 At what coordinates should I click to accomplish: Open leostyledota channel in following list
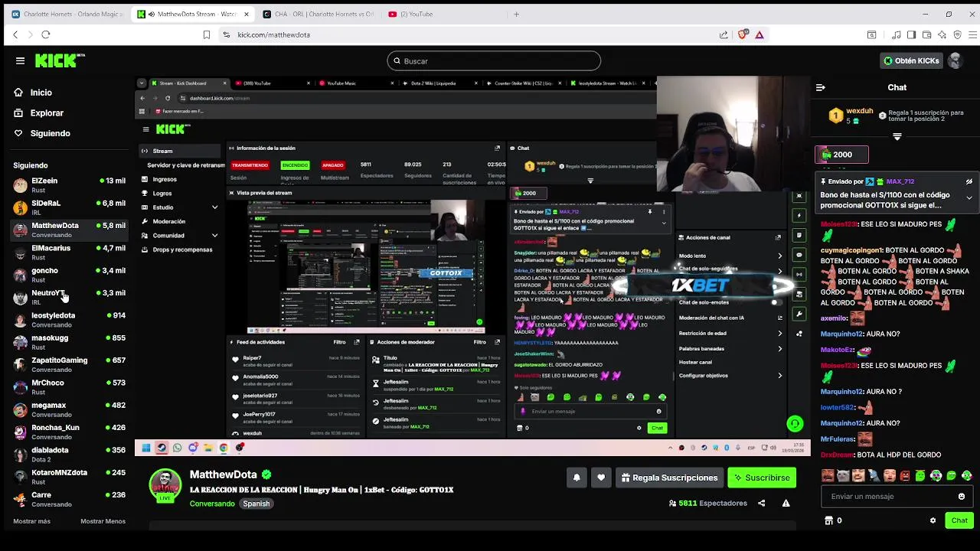69,320
